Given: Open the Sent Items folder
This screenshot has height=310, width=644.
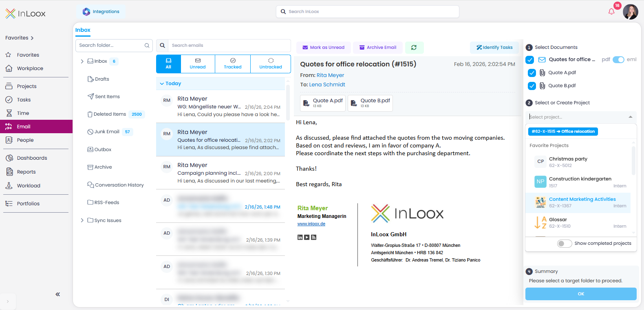Looking at the screenshot, I should pos(104,97).
